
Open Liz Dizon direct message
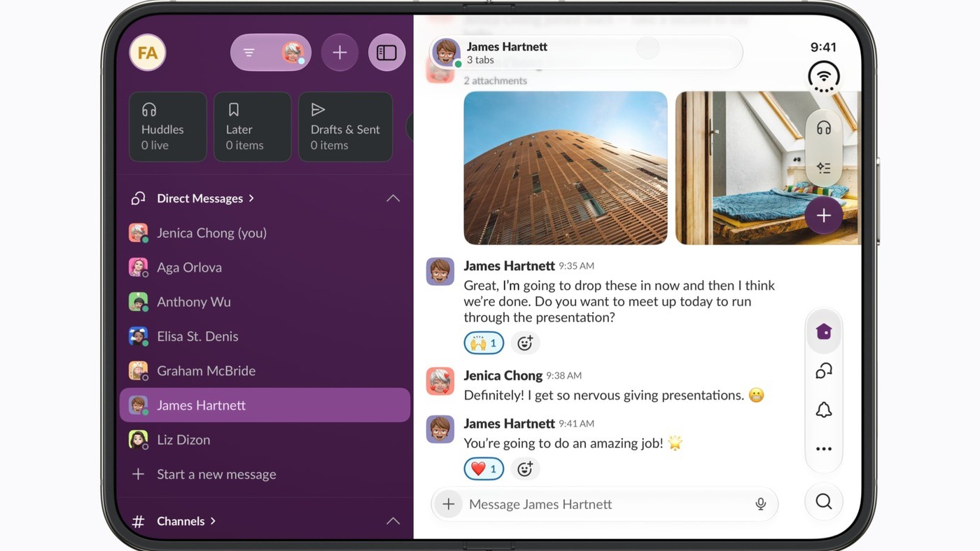(x=265, y=440)
